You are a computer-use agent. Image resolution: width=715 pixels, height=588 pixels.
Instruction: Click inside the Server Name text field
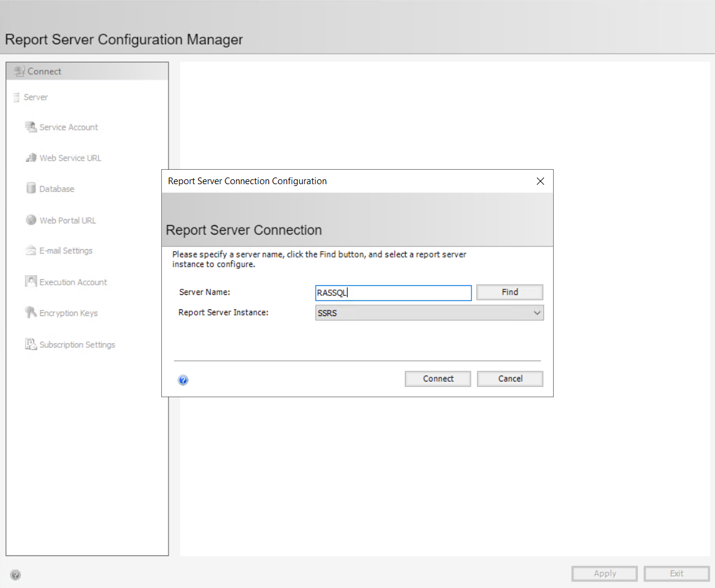393,293
